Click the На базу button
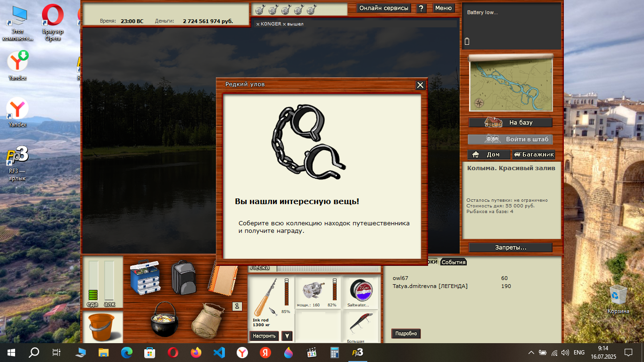644x362 pixels. [x=510, y=123]
